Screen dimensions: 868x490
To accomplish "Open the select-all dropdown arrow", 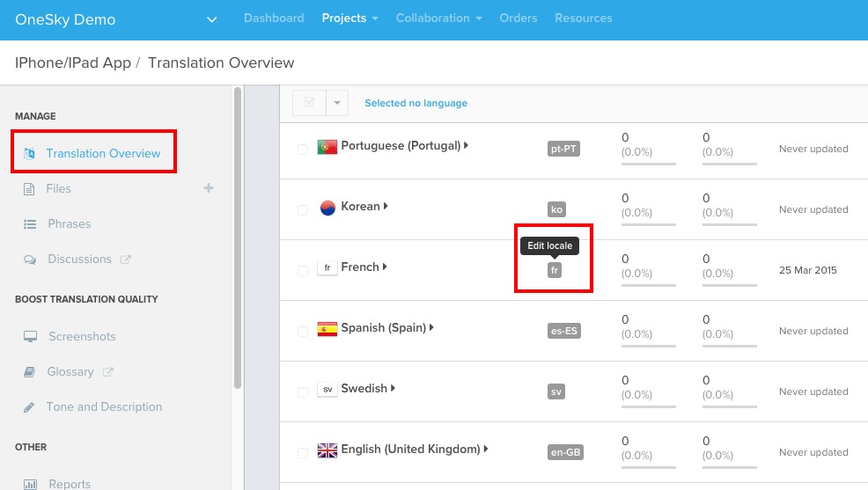I will tap(337, 103).
